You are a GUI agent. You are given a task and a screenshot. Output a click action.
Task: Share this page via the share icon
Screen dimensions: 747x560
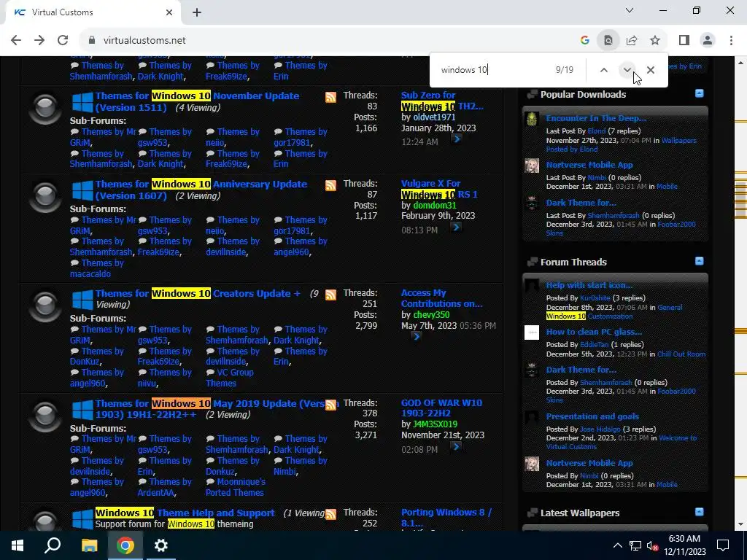pos(632,41)
